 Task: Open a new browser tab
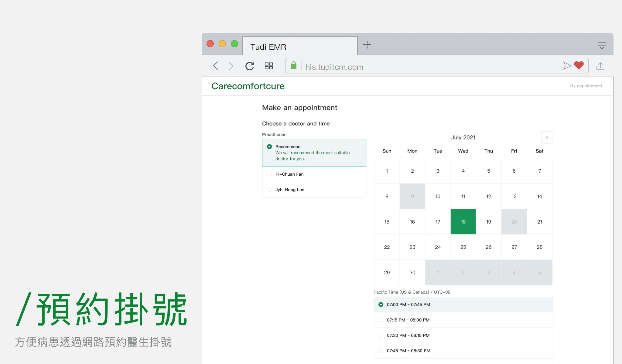tap(367, 45)
